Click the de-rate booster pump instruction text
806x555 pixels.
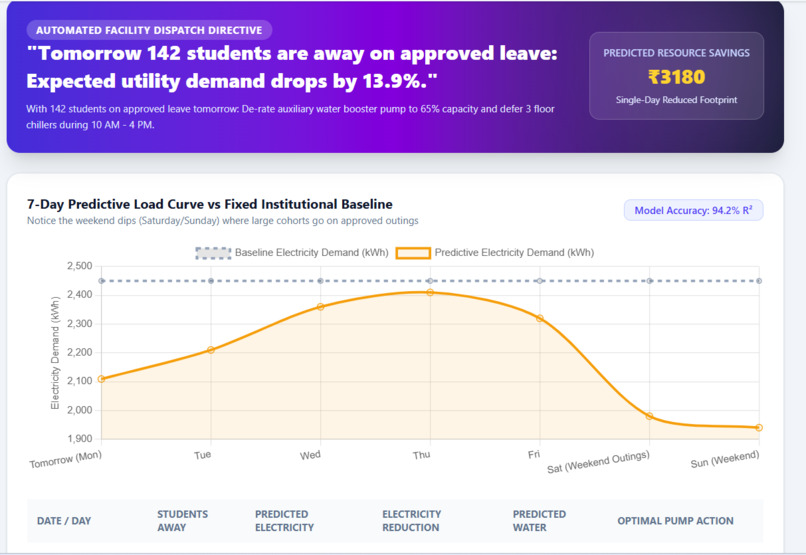pyautogui.click(x=290, y=117)
